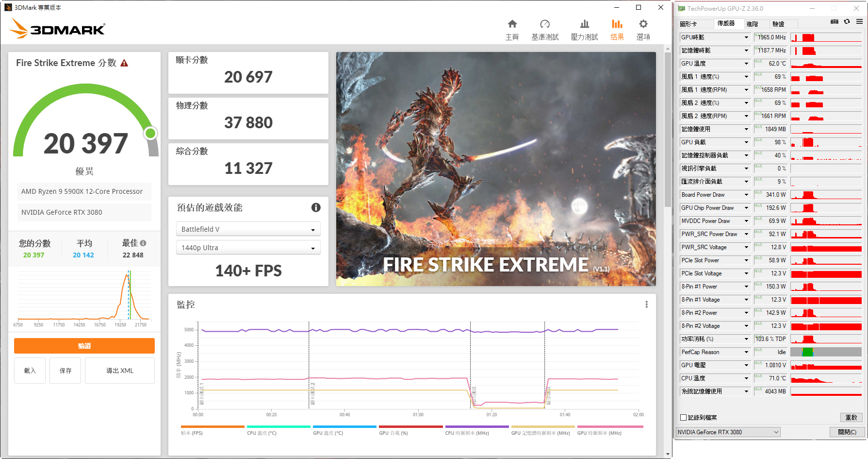Expand the 1440p Ultra resolution dropdown
The height and width of the screenshot is (459, 868).
248,248
